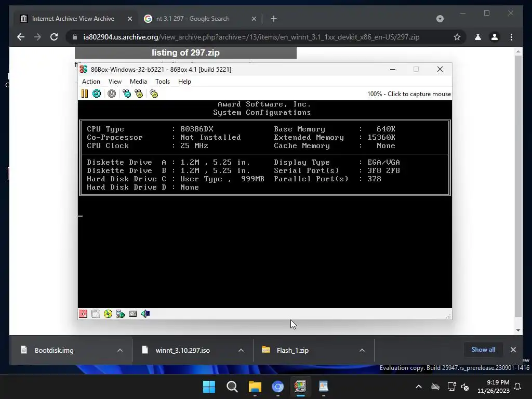Click the Chrome labs flask icon
The width and height of the screenshot is (532, 399).
click(478, 37)
